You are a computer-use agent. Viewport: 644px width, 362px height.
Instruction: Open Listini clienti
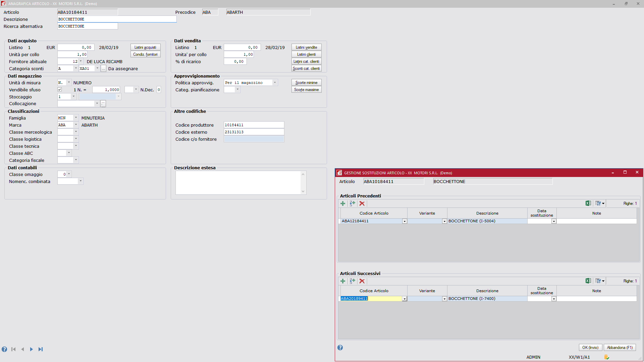[306, 54]
